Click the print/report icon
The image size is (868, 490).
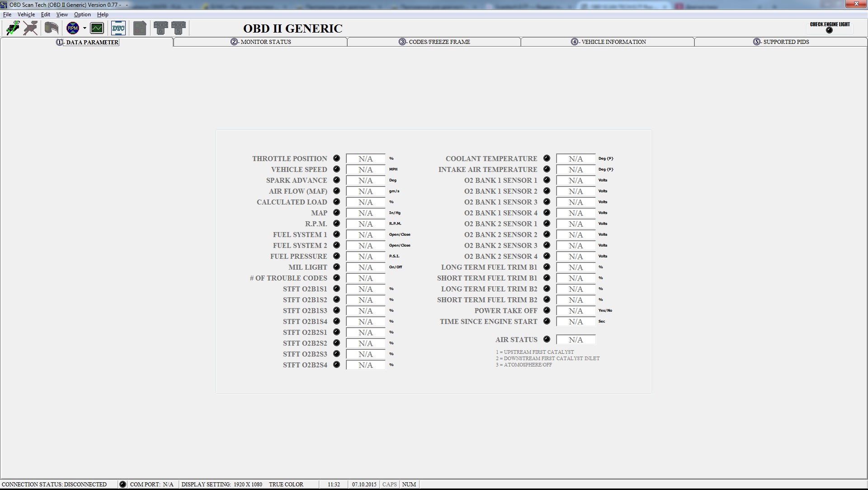140,28
